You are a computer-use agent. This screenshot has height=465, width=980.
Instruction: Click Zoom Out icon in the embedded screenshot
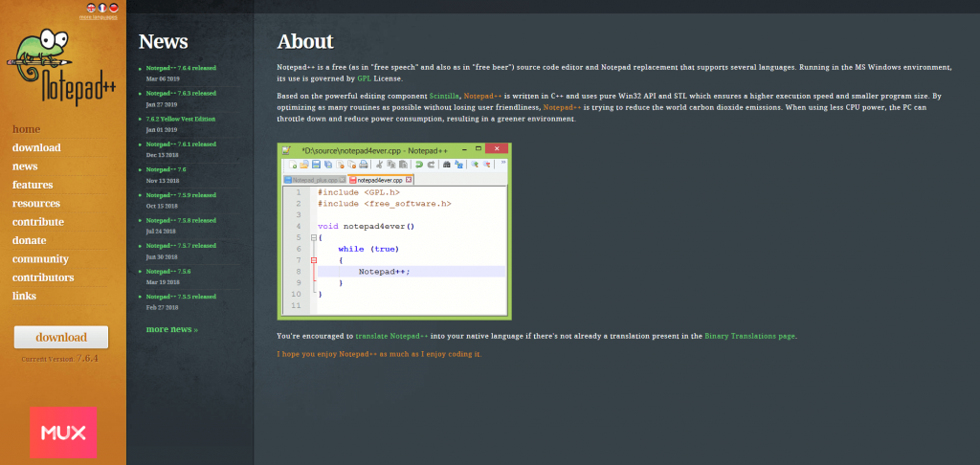point(487,165)
